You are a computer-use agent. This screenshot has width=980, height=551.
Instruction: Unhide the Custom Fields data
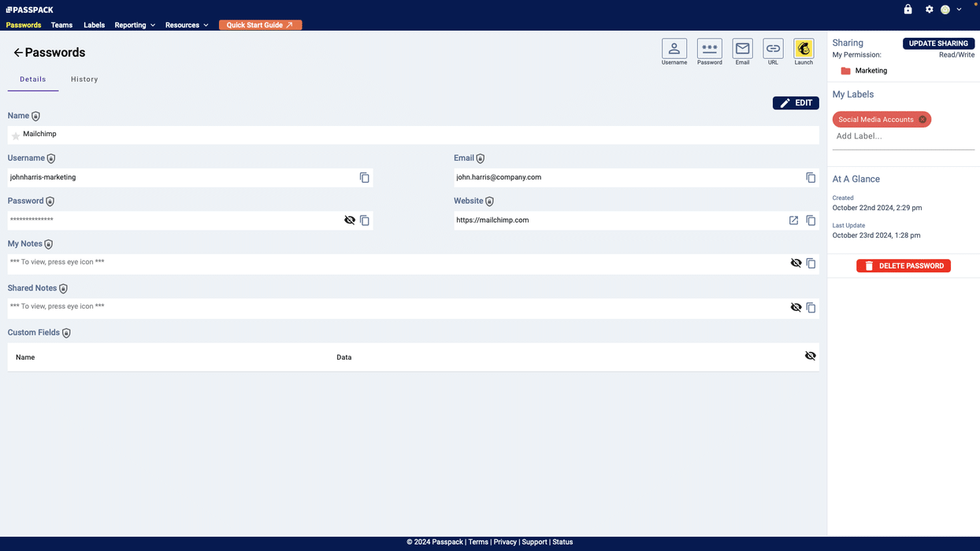point(810,356)
